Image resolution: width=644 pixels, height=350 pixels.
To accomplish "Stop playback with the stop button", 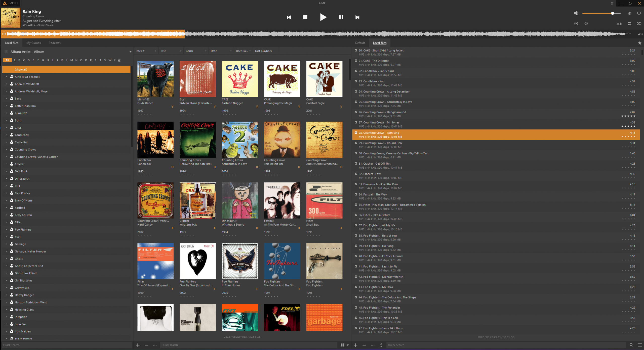I will [305, 17].
